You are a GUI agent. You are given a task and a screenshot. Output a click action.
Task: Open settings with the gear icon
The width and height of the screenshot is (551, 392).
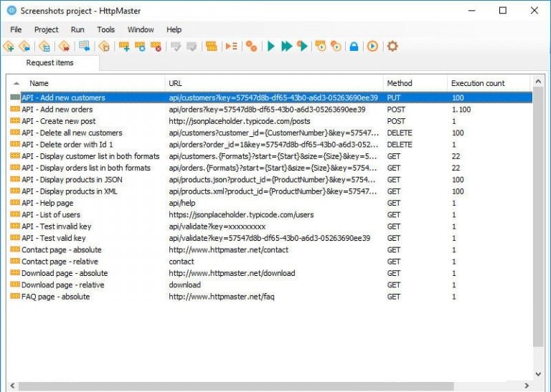click(x=392, y=46)
